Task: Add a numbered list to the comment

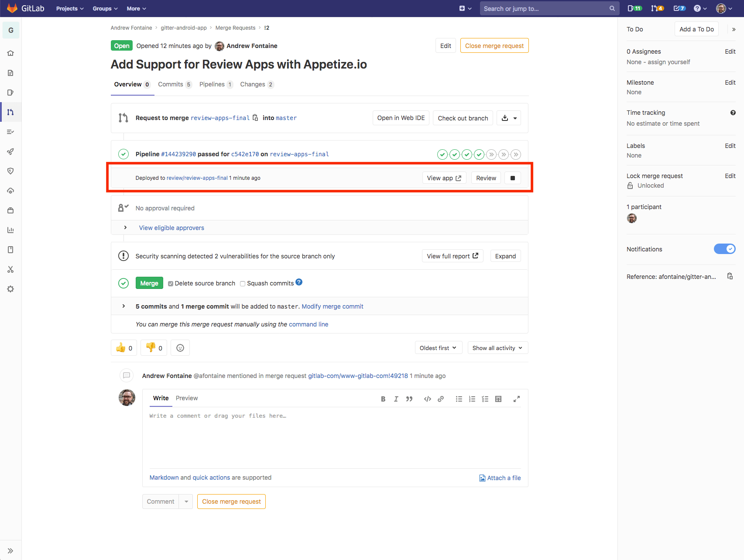Action: click(x=472, y=399)
